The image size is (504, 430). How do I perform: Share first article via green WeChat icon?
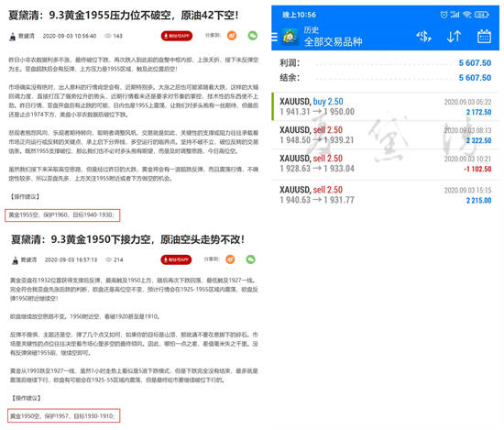(253, 36)
